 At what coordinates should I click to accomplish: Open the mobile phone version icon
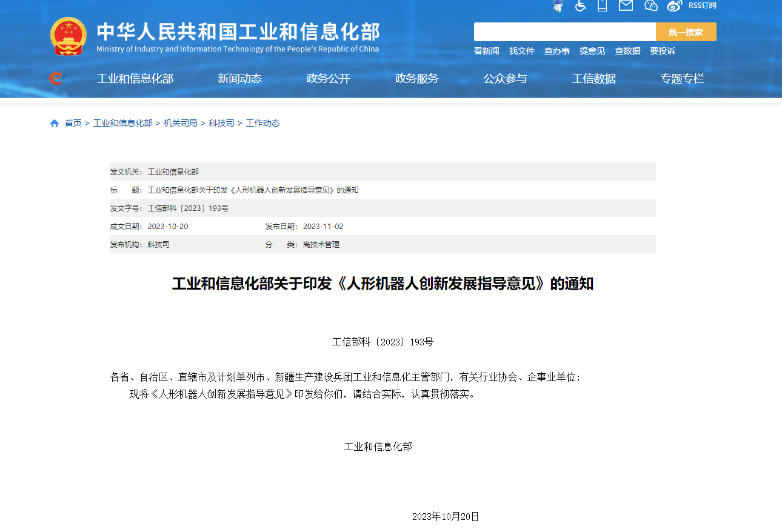click(x=602, y=5)
